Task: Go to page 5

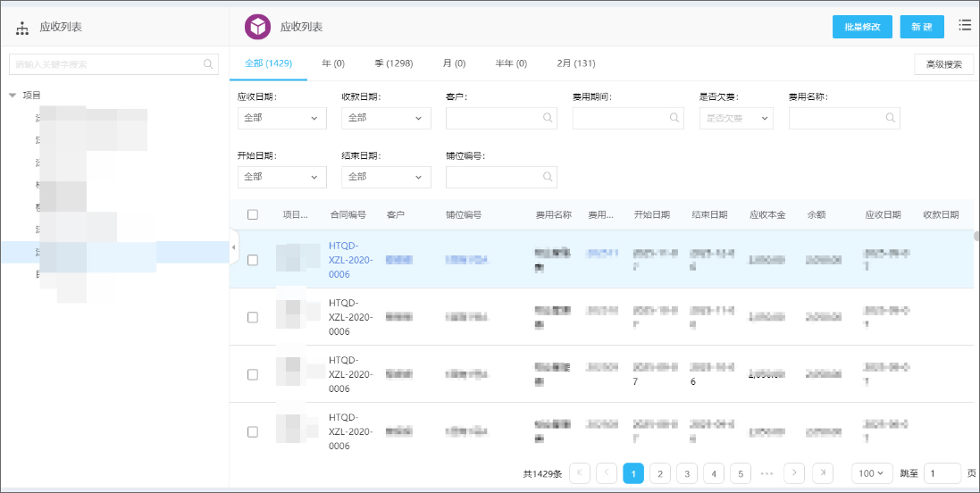Action: [741, 473]
